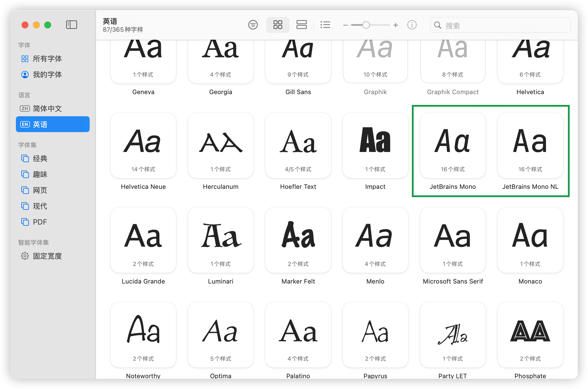Switch to samples view mode
Image resolution: width=588 pixels, height=389 pixels.
click(301, 25)
